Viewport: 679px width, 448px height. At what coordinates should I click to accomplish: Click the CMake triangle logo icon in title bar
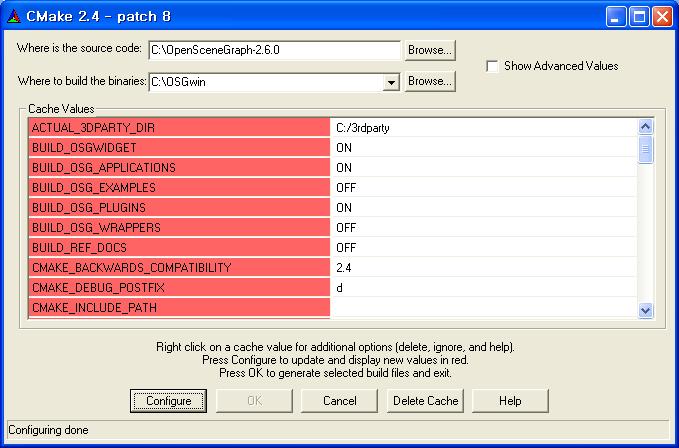[x=14, y=16]
